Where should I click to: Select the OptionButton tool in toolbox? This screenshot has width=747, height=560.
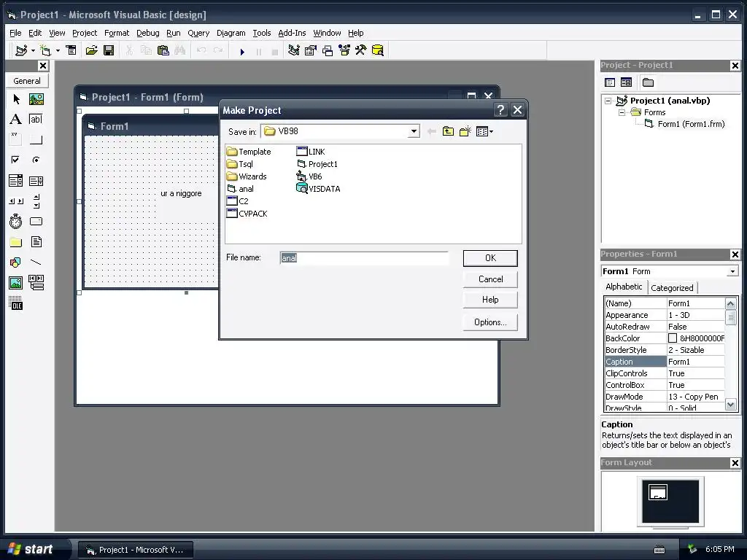(36, 160)
